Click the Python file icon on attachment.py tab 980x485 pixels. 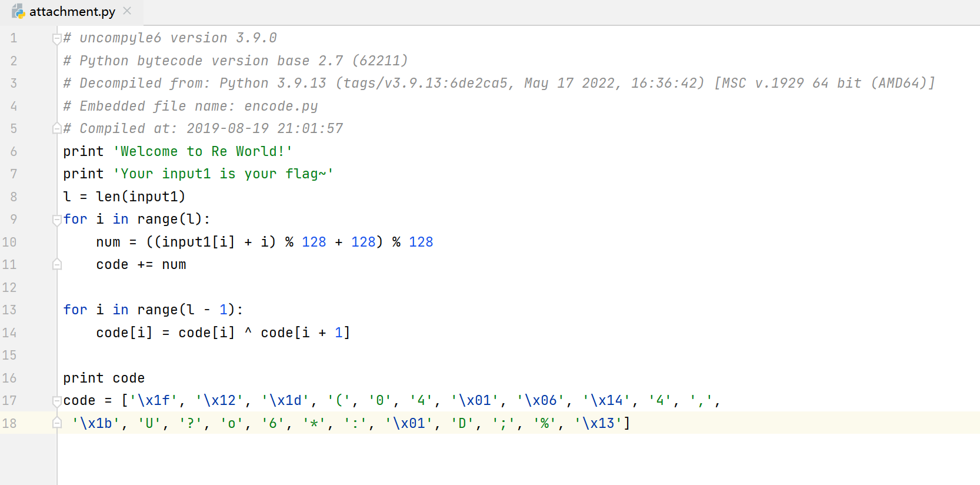click(18, 11)
